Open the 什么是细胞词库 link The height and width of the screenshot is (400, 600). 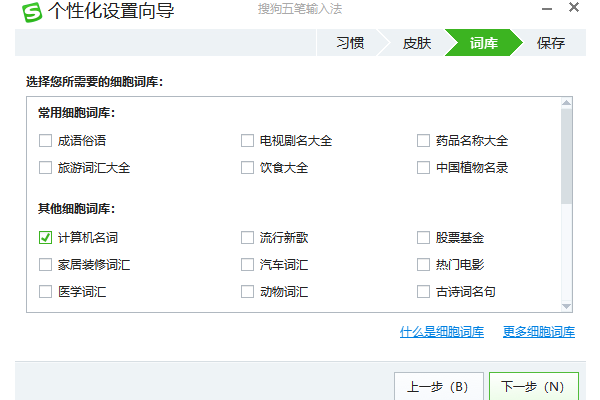point(442,331)
